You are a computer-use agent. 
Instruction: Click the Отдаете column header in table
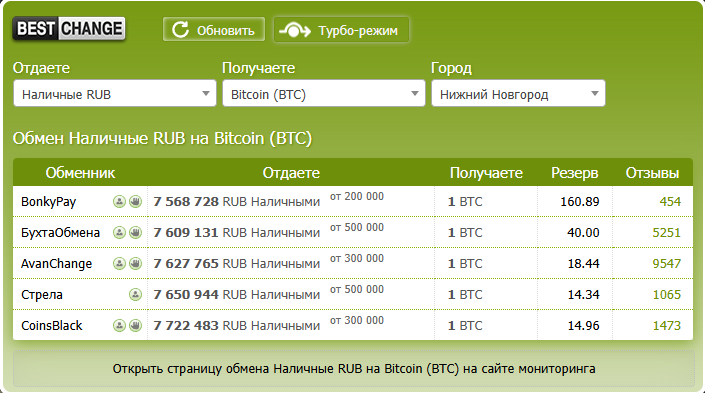(x=291, y=173)
